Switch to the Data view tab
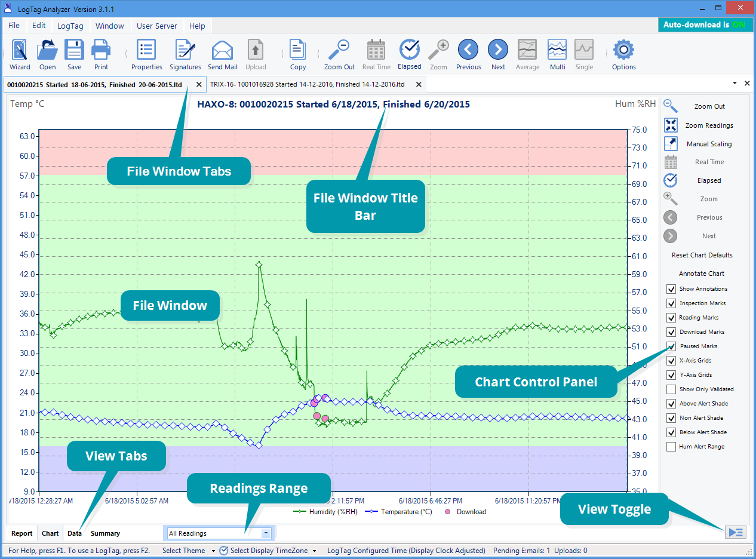The height and width of the screenshot is (559, 756). pyautogui.click(x=75, y=533)
